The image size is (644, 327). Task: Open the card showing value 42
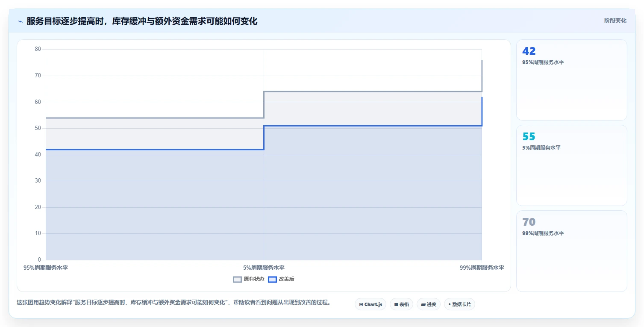[x=572, y=80]
